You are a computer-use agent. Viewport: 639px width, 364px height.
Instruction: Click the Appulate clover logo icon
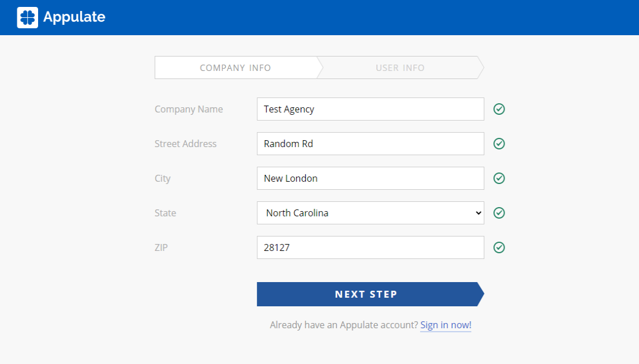click(28, 17)
